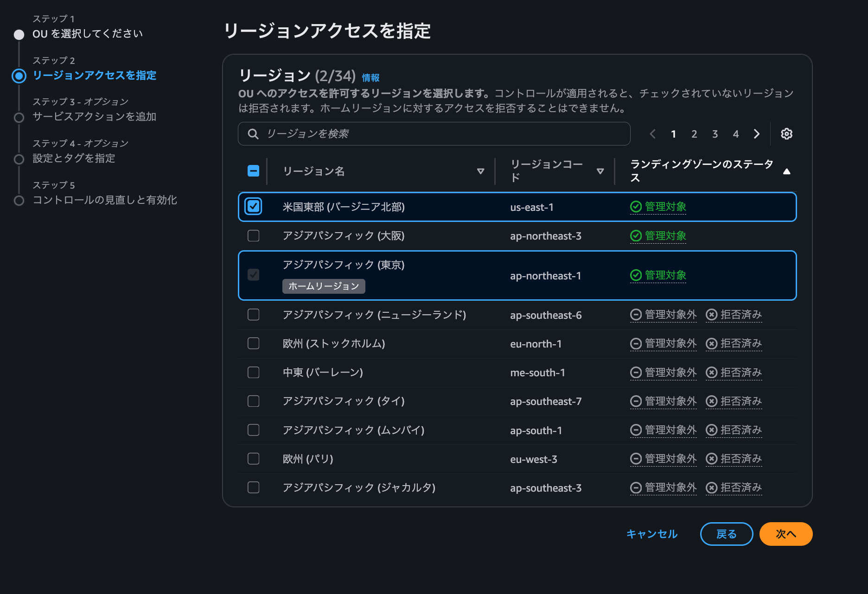Click the 管理対象外 icon next to eu-north-1

pos(635,344)
